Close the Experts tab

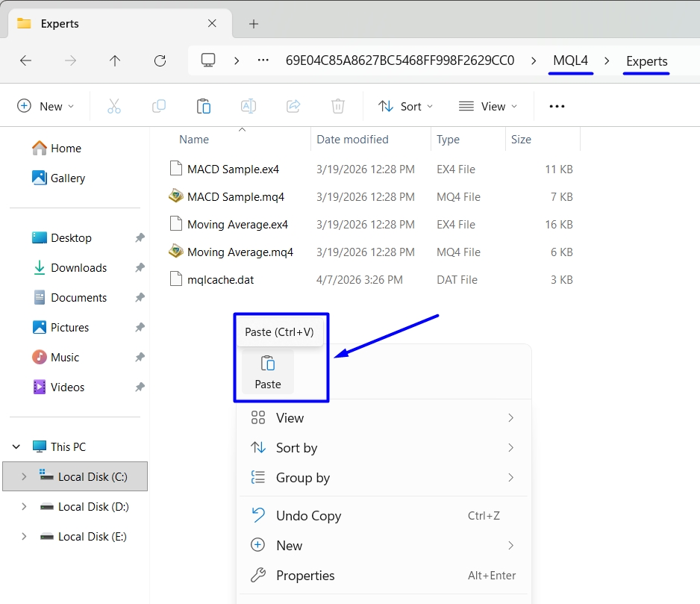(212, 23)
